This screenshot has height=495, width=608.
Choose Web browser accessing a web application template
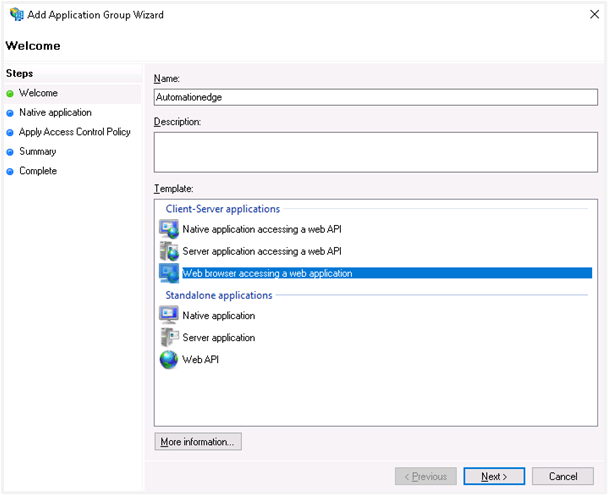pos(267,273)
